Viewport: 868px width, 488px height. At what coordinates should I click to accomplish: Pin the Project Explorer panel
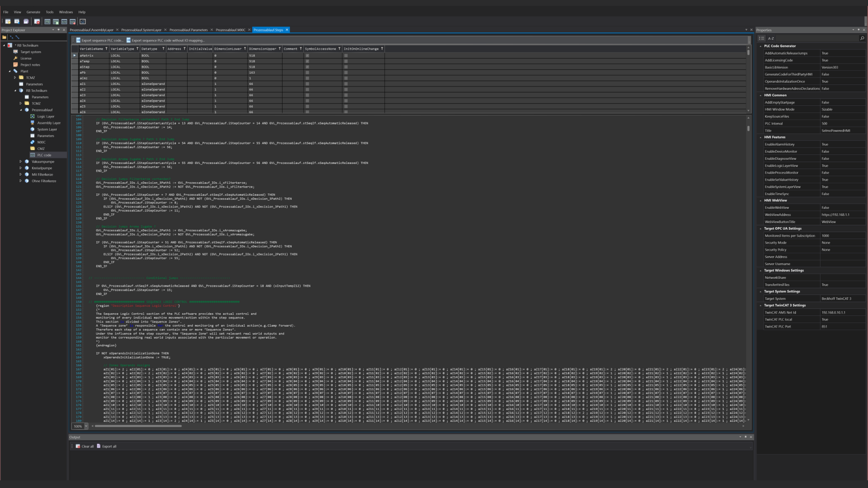tap(59, 30)
